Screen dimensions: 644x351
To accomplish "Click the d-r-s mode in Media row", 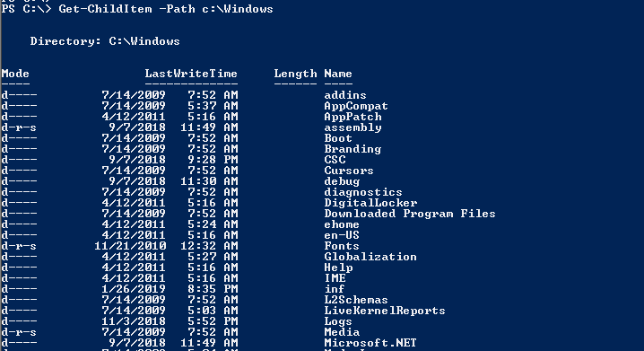I will 19,331.
